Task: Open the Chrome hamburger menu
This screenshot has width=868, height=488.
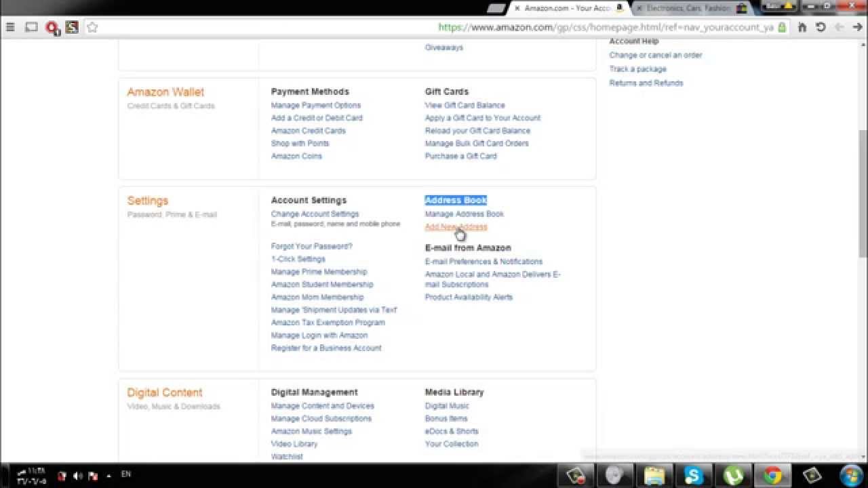Action: [10, 27]
